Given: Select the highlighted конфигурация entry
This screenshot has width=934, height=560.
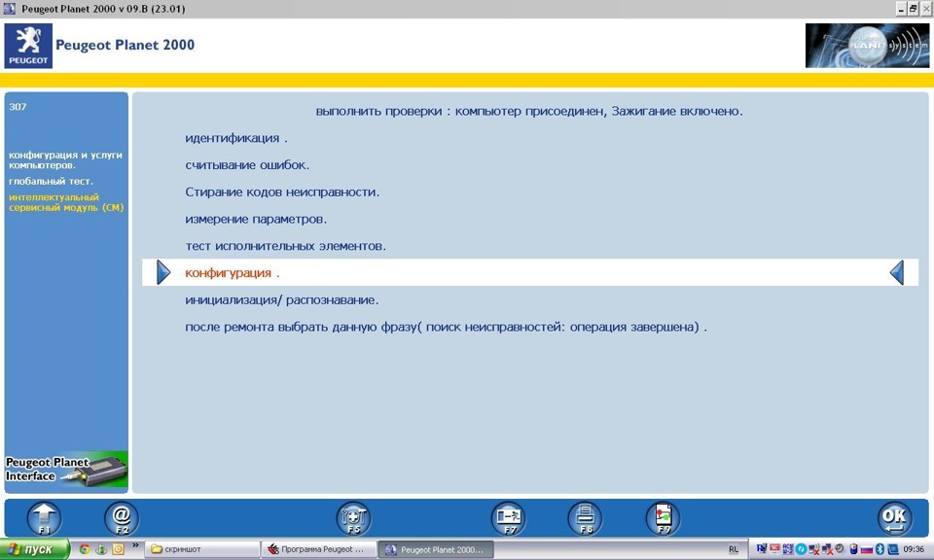Looking at the screenshot, I should (x=530, y=272).
